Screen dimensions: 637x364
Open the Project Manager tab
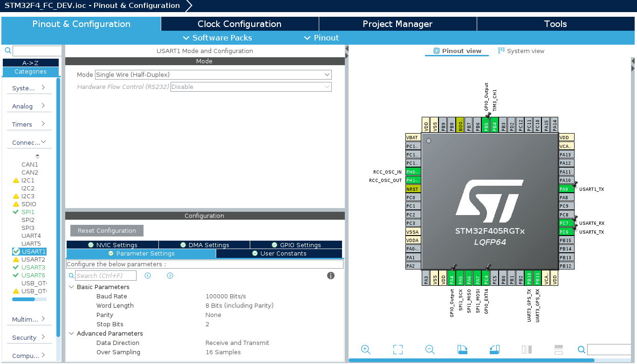point(397,24)
